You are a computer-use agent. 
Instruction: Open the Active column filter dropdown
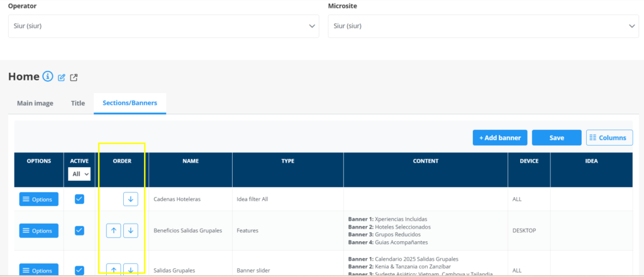click(79, 173)
